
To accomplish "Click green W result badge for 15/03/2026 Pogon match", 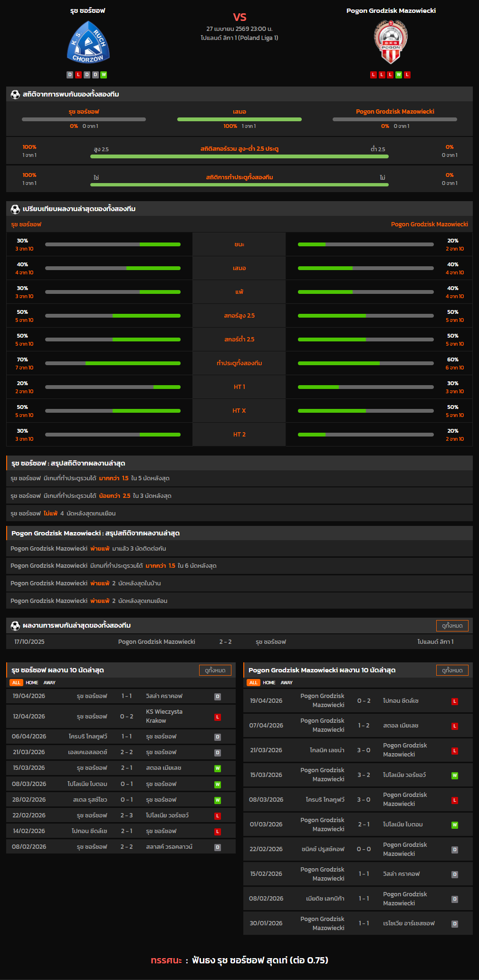I will click(454, 776).
